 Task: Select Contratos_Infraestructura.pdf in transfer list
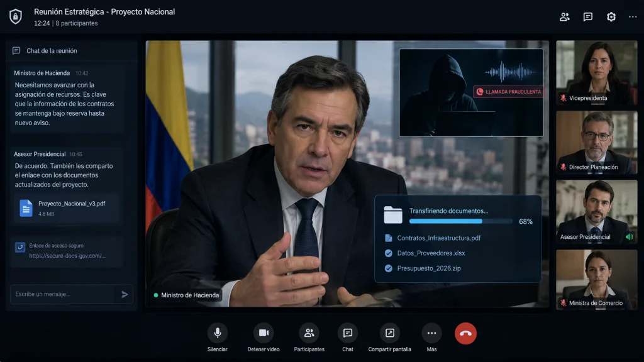(x=438, y=238)
